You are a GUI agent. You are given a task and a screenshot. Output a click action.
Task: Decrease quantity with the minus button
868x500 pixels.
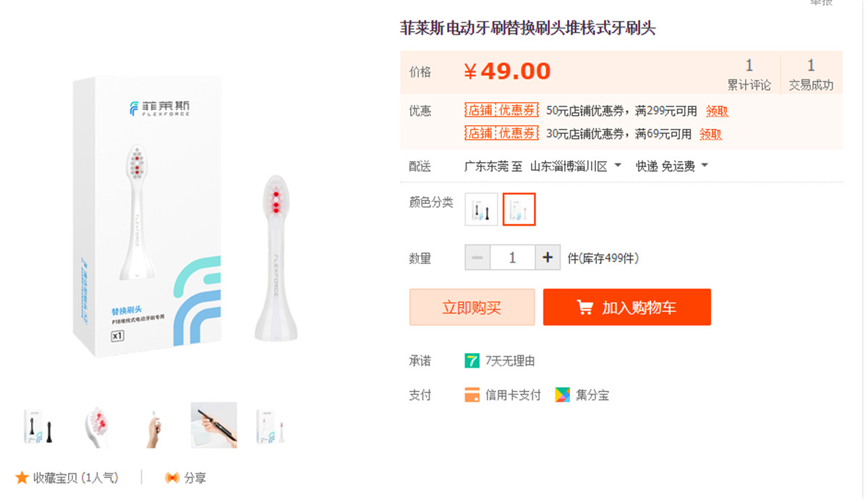pos(477,258)
